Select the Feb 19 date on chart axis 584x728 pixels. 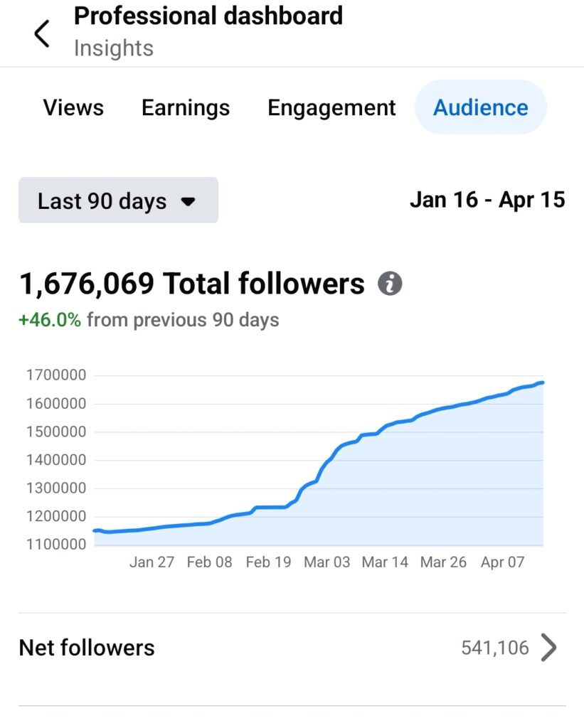[x=268, y=562]
